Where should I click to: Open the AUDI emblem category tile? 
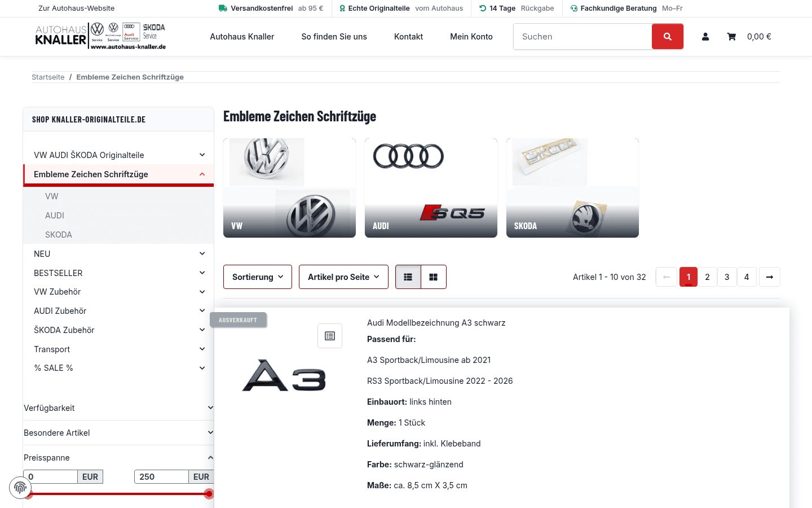click(x=431, y=188)
